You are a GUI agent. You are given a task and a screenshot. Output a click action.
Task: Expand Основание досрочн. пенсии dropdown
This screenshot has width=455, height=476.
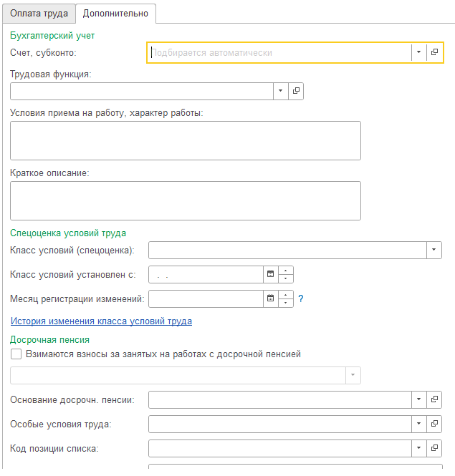(x=418, y=399)
